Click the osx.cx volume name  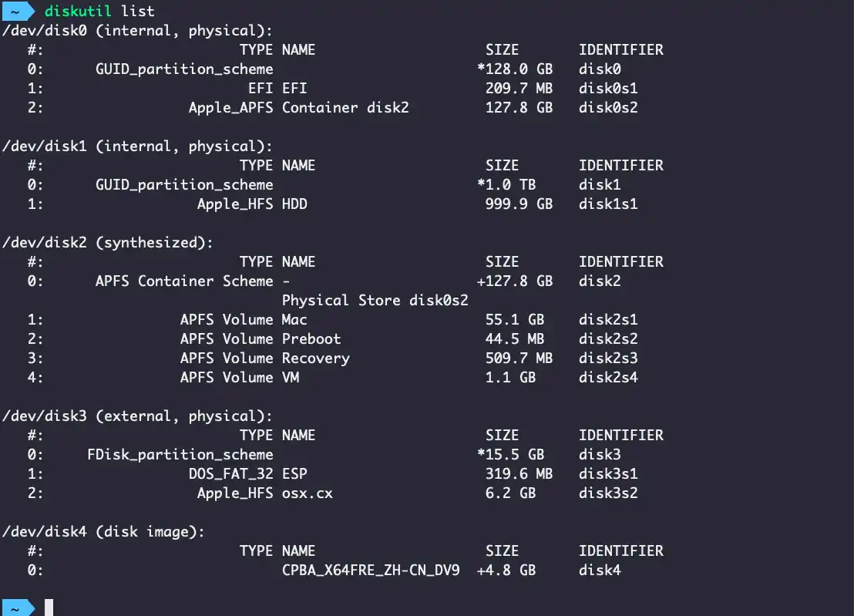point(308,493)
